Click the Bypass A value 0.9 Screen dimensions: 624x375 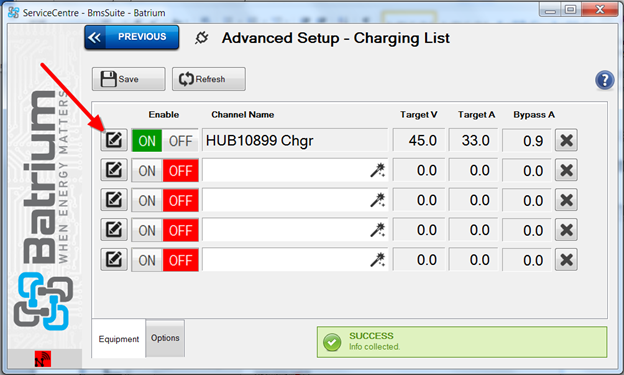click(527, 140)
